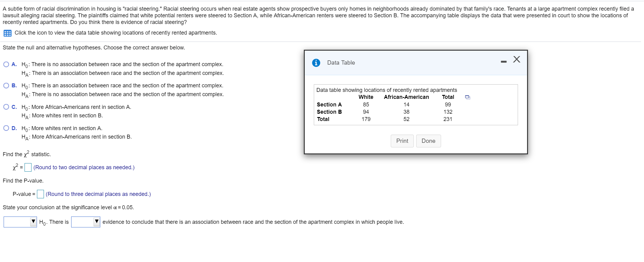Image resolution: width=644 pixels, height=262 pixels.
Task: Click the value 38 in Section B row
Action: [x=406, y=112]
